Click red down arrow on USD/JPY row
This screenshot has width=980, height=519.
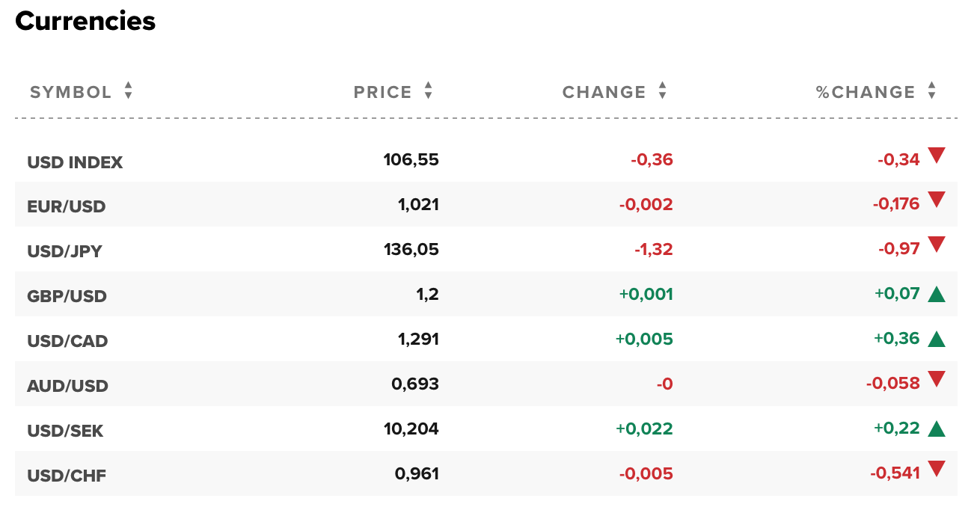pos(936,245)
